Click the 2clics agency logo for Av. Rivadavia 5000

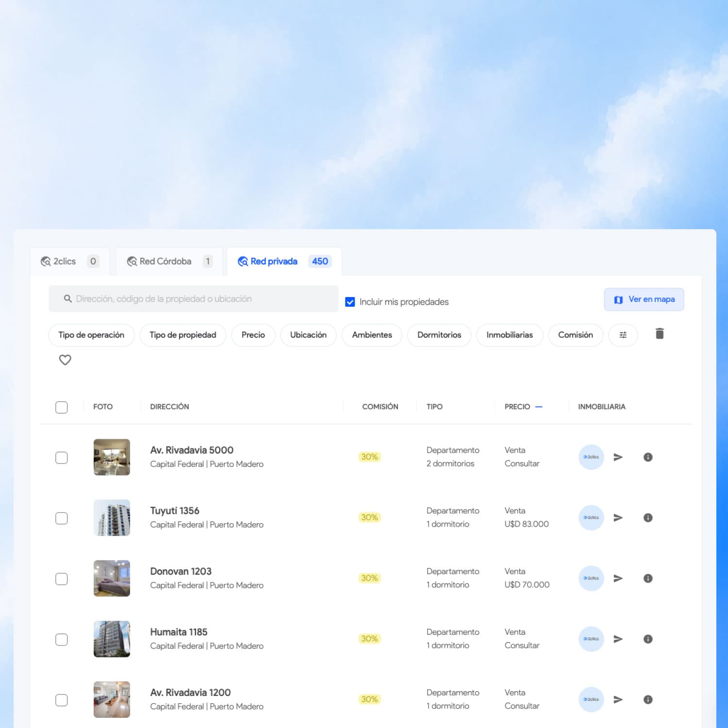(591, 457)
